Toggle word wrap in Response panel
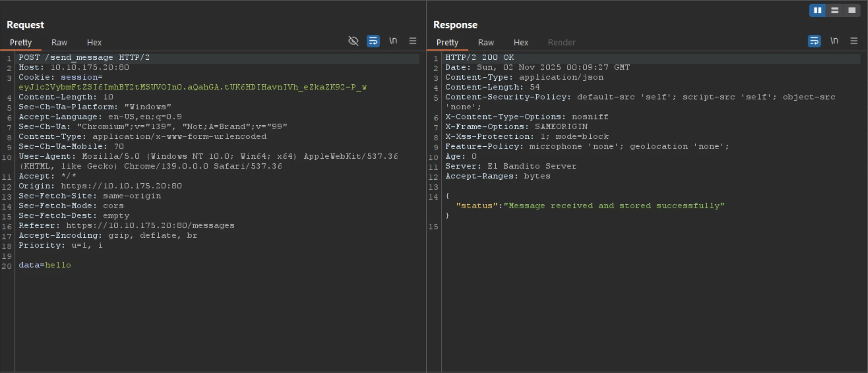The width and height of the screenshot is (868, 373). 814,41
